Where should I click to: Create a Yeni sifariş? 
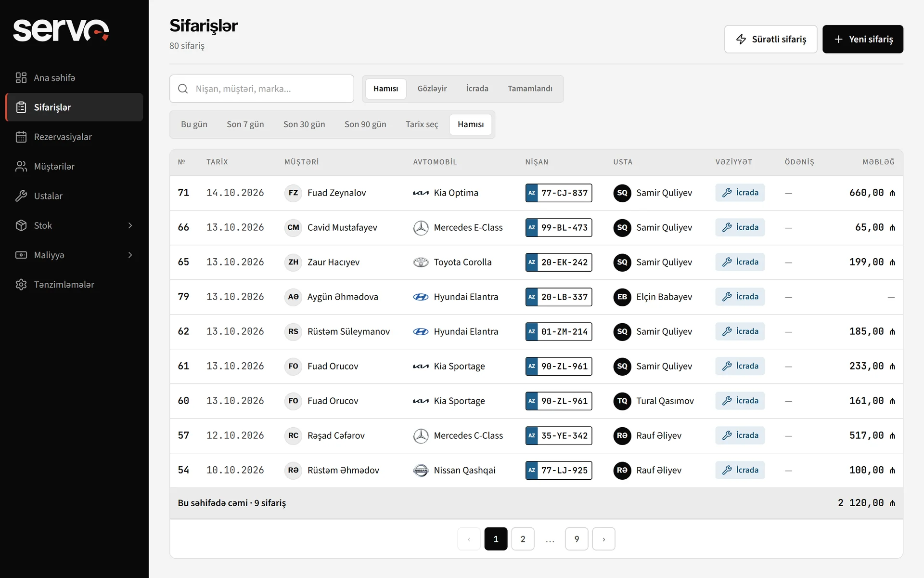[862, 39]
